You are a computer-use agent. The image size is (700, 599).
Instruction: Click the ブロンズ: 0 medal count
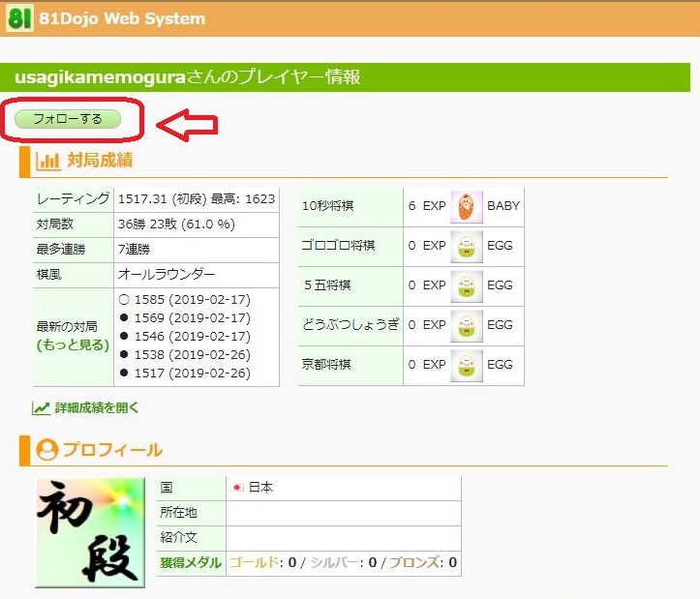pyautogui.click(x=423, y=562)
